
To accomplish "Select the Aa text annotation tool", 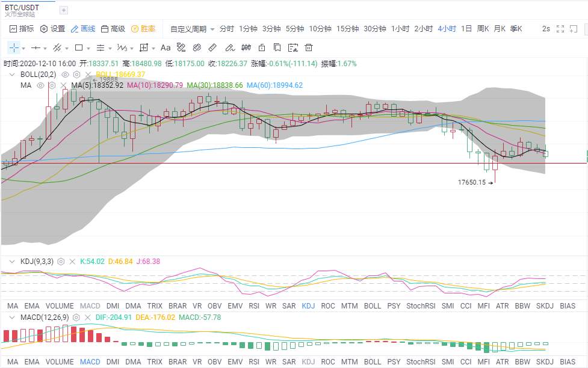I will (166, 48).
